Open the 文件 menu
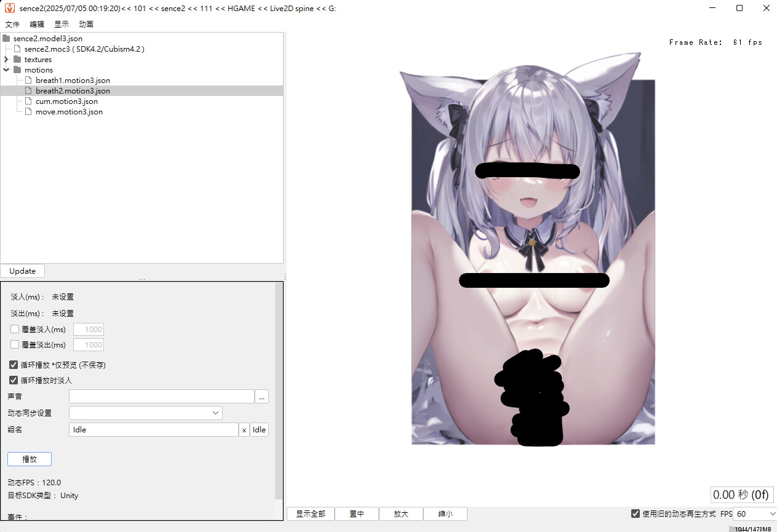This screenshot has width=777, height=532. point(12,24)
